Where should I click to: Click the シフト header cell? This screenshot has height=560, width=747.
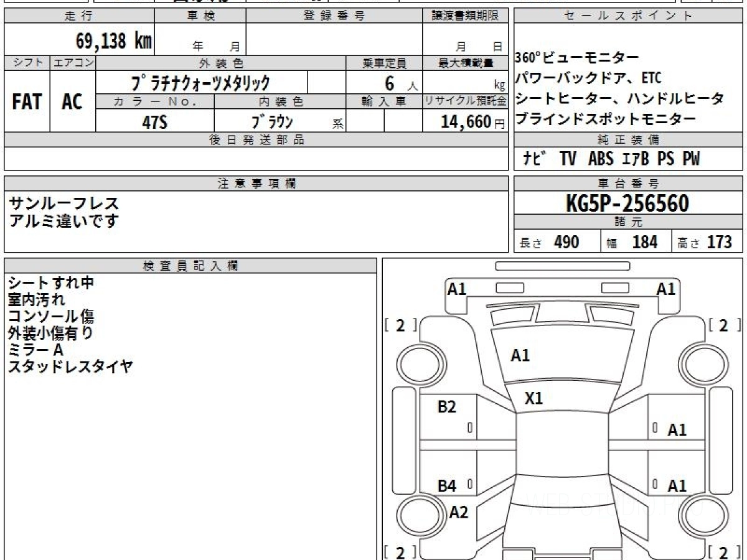click(x=27, y=63)
